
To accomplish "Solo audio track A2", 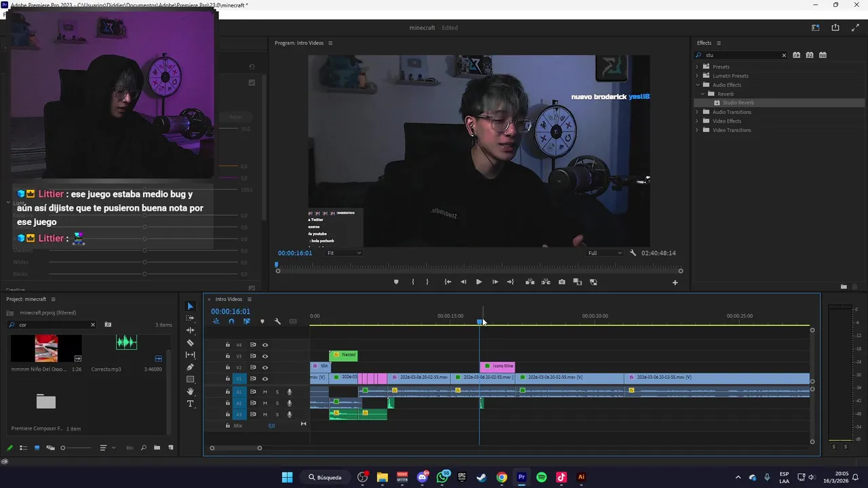I will point(277,403).
